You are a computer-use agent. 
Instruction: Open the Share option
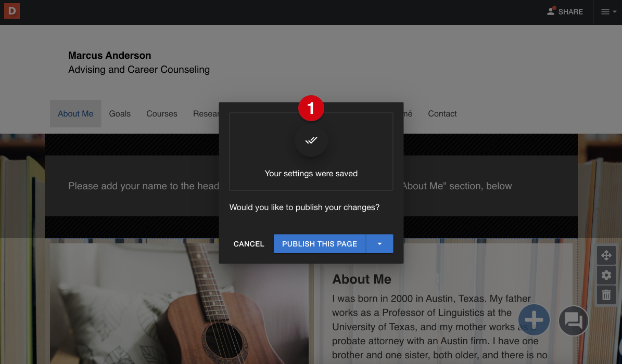(x=565, y=11)
